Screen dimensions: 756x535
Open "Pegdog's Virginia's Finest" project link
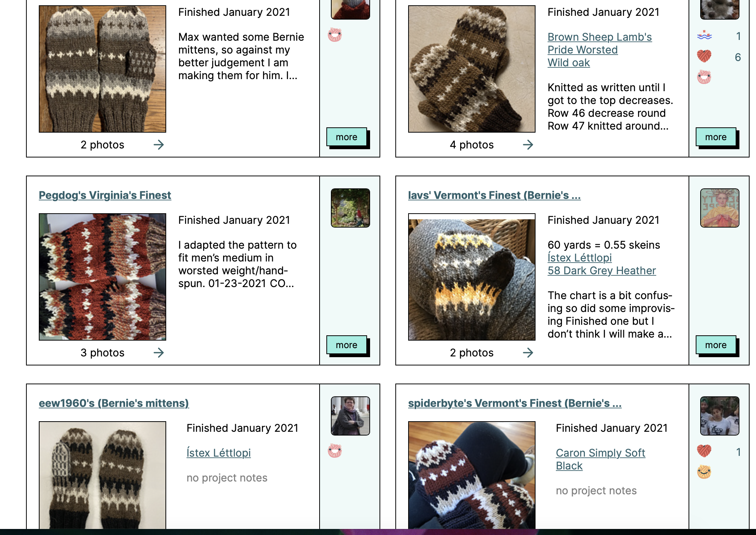click(x=105, y=195)
